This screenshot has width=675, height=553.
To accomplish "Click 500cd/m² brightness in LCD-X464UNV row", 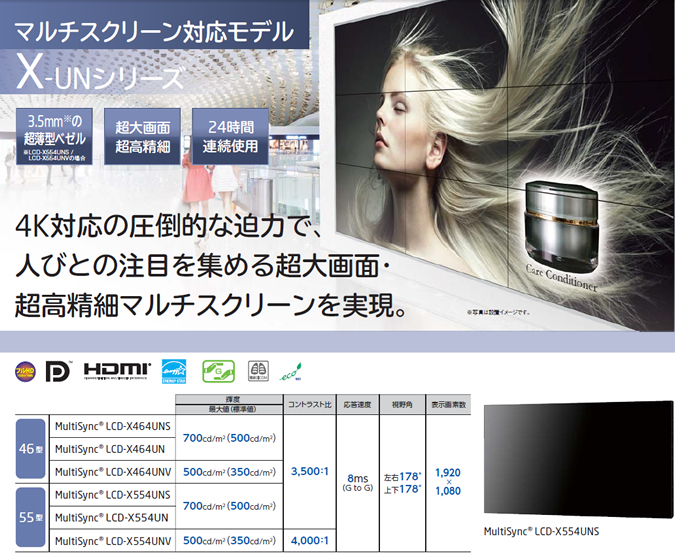I will [229, 472].
